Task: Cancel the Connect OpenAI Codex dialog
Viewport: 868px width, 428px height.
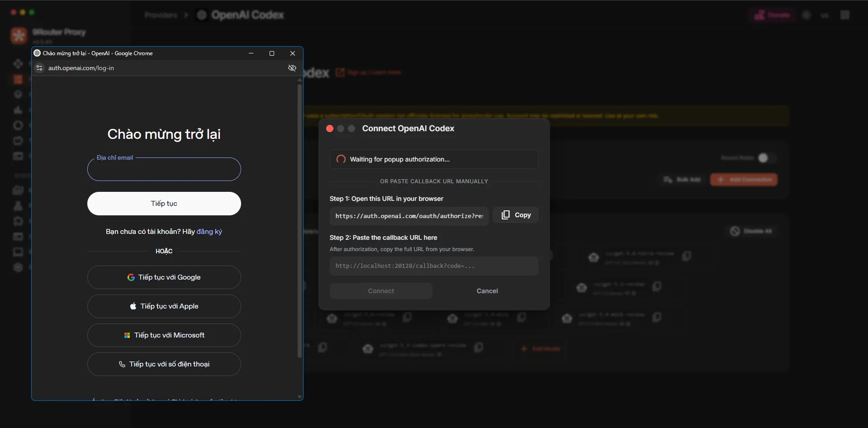Action: coord(487,291)
